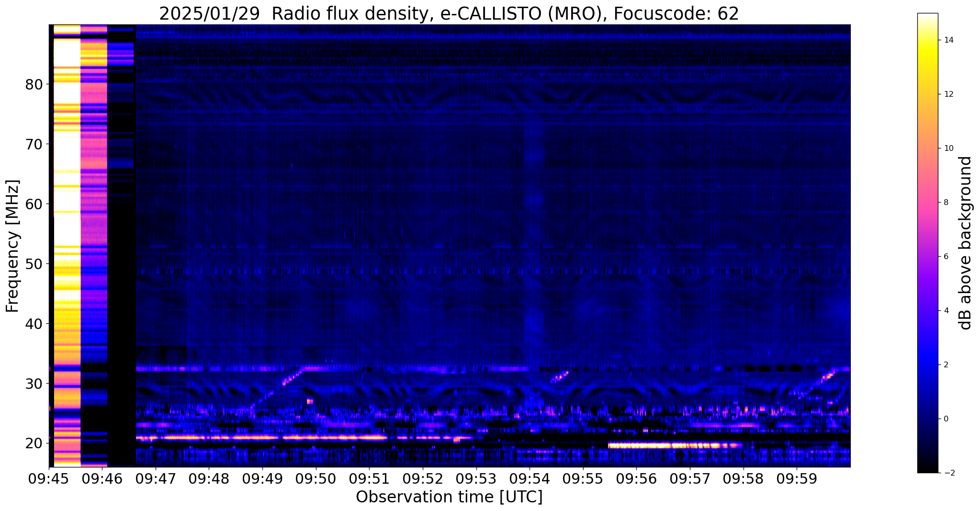Click the 09:58 time tick label
Image resolution: width=980 pixels, height=511 pixels.
[743, 479]
